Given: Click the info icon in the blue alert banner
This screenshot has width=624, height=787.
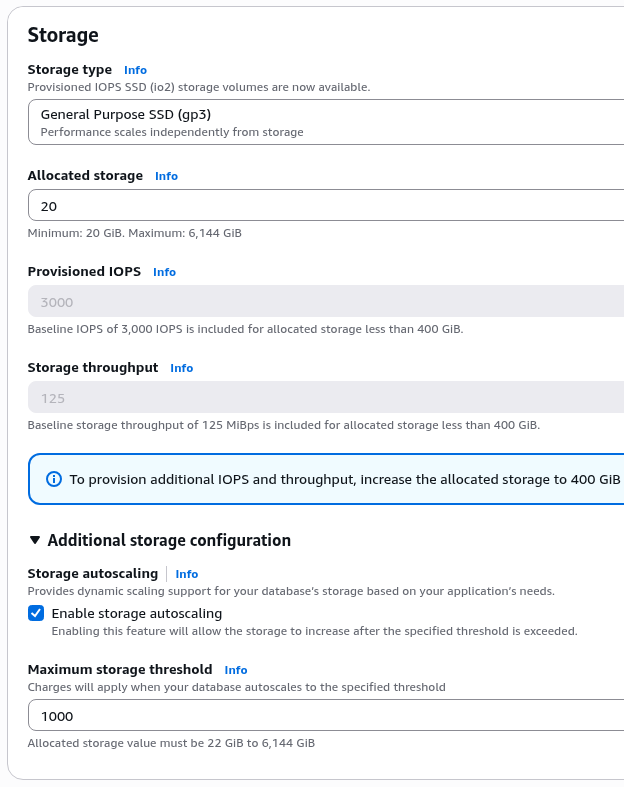Looking at the screenshot, I should (x=55, y=480).
